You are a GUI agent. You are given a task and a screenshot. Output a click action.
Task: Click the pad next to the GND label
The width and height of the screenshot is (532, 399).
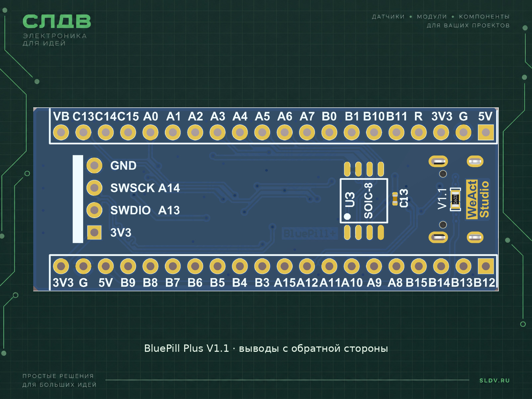pos(94,166)
